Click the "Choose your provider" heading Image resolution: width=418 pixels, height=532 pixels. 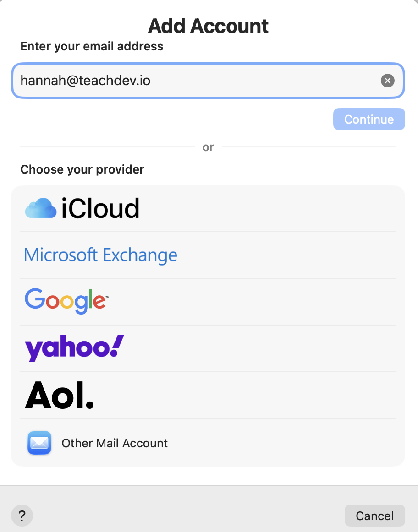click(82, 169)
